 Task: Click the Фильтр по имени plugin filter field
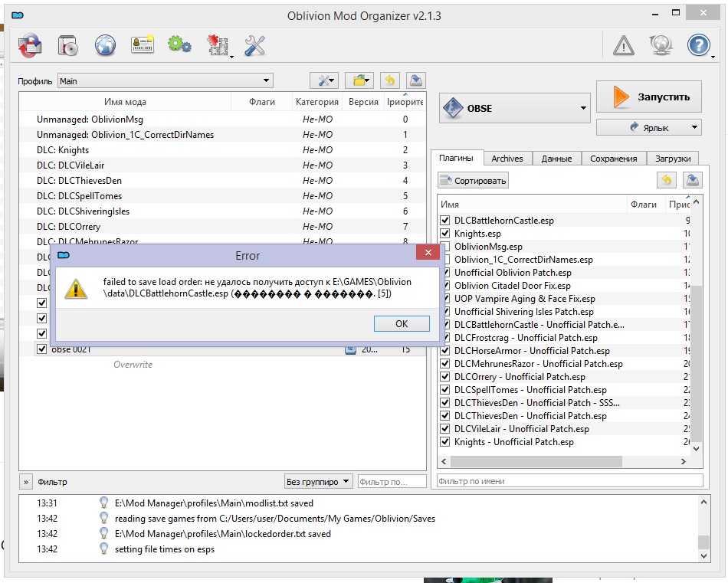(x=570, y=481)
